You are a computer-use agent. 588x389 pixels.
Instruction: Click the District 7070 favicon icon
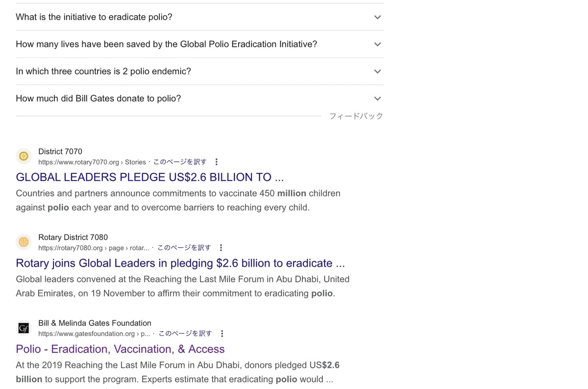click(x=24, y=156)
